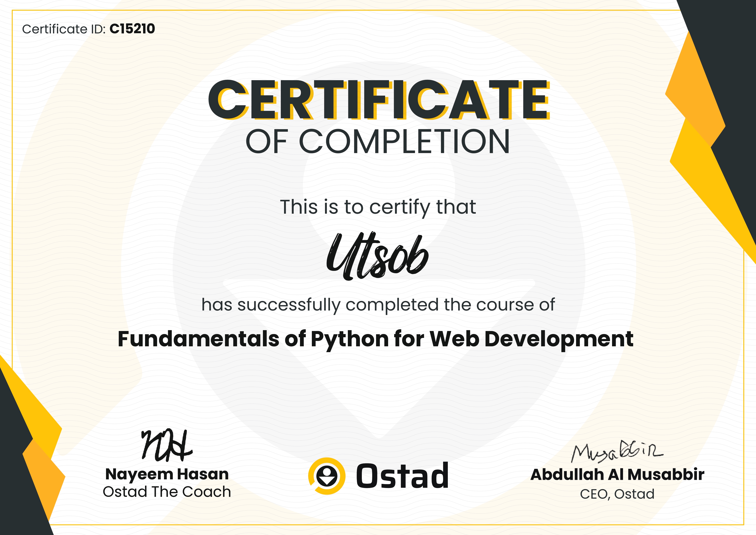Click Nayeem Hasan's handwritten signature

167,445
